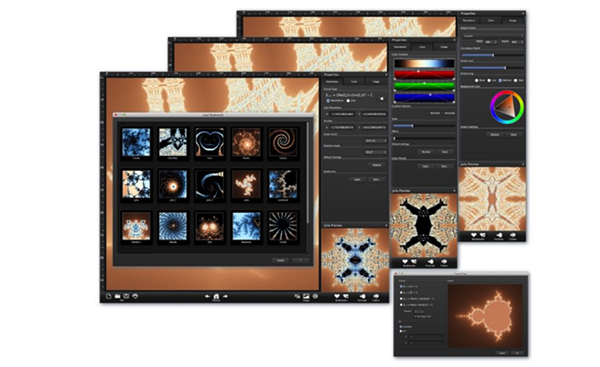This screenshot has width=600, height=367.
Task: Open the Rotation Angle stepper field
Action: (x=375, y=152)
